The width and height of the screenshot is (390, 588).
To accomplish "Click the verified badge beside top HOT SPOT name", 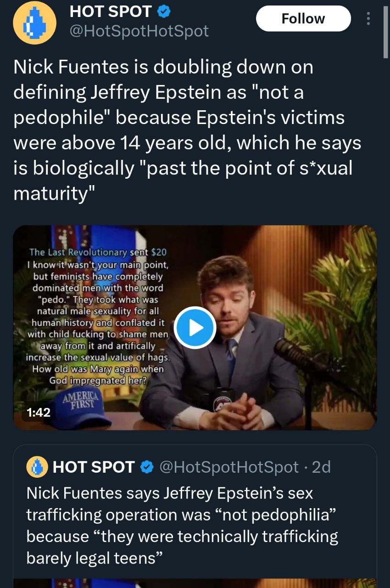I will click(x=165, y=11).
